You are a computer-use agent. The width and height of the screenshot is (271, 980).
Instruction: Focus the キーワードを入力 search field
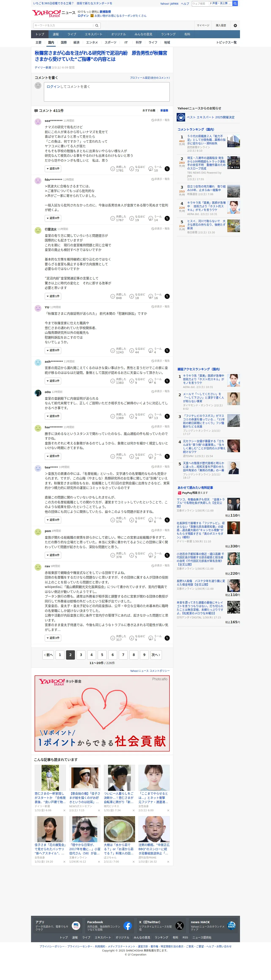point(64,26)
